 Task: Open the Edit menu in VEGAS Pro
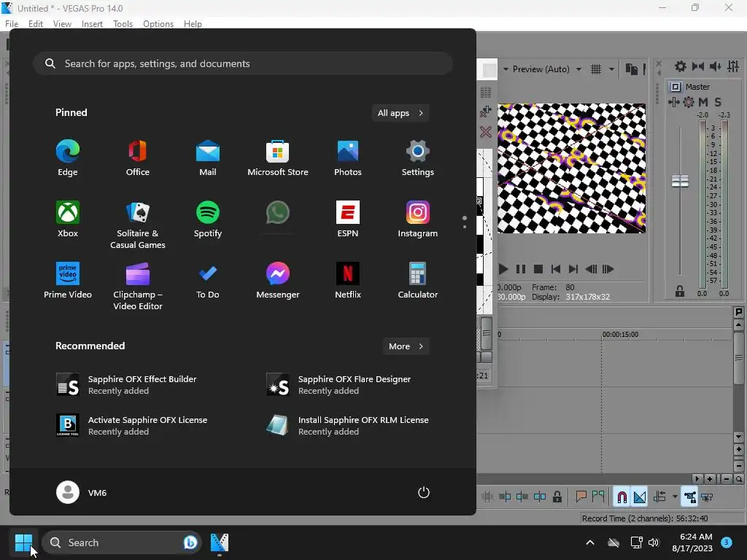(x=36, y=24)
